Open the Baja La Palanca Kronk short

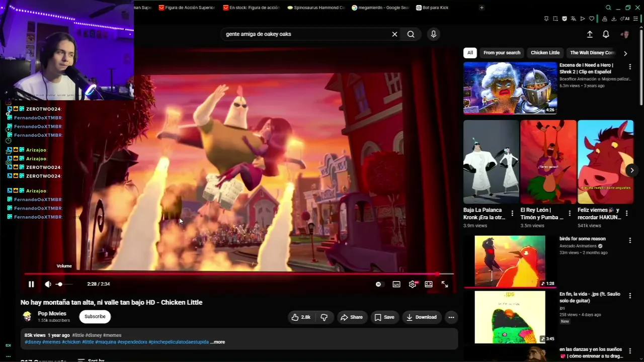pyautogui.click(x=491, y=161)
